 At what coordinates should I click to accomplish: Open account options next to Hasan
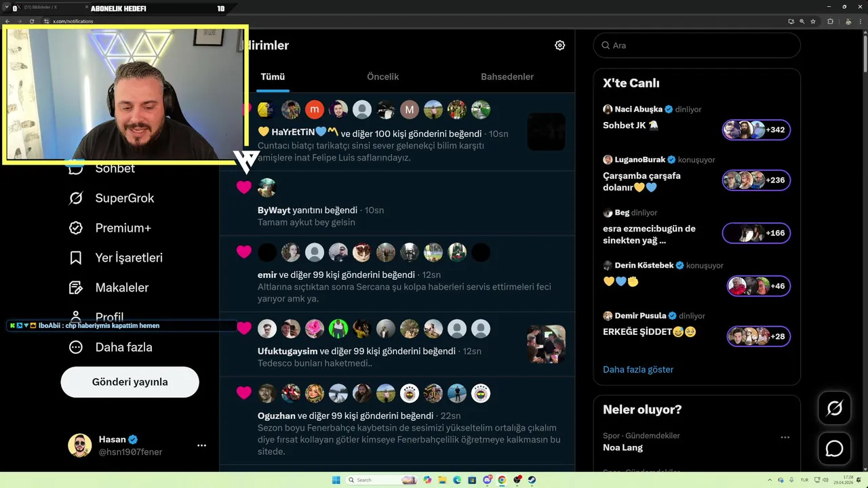[x=201, y=445]
